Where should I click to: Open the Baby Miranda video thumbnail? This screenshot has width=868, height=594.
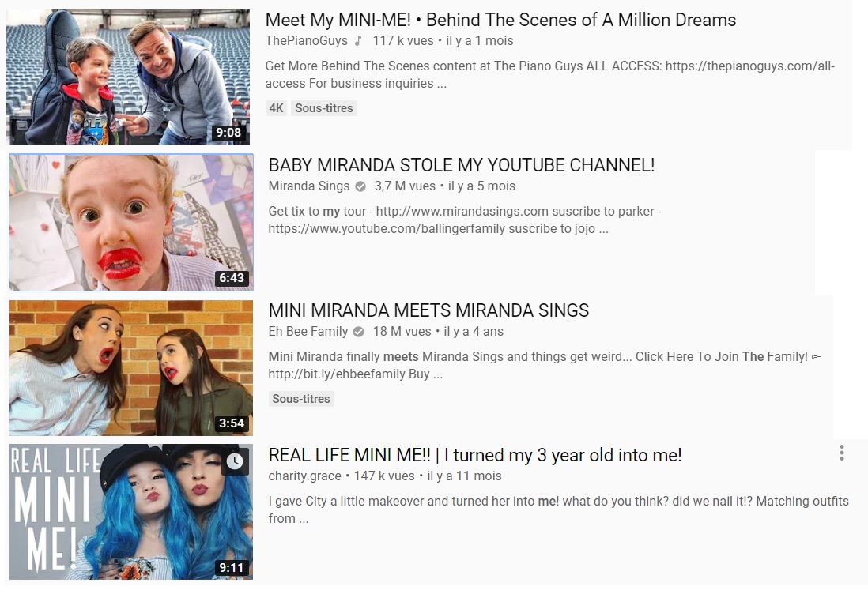click(x=131, y=222)
